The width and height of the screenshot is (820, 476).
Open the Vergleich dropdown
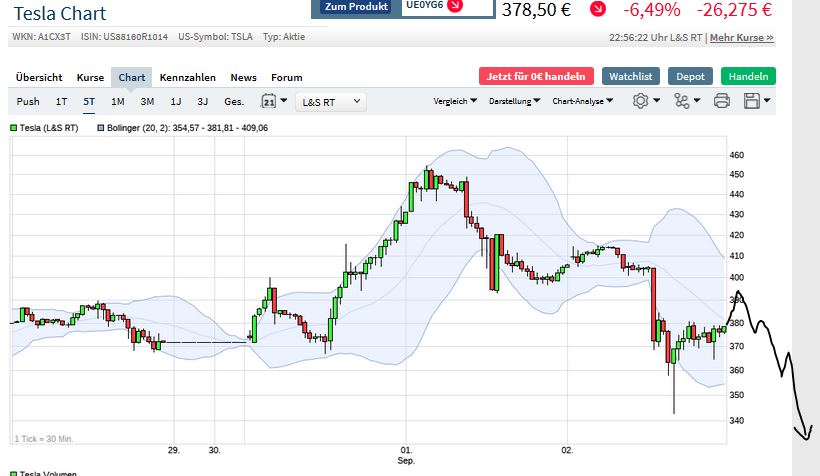pyautogui.click(x=454, y=101)
